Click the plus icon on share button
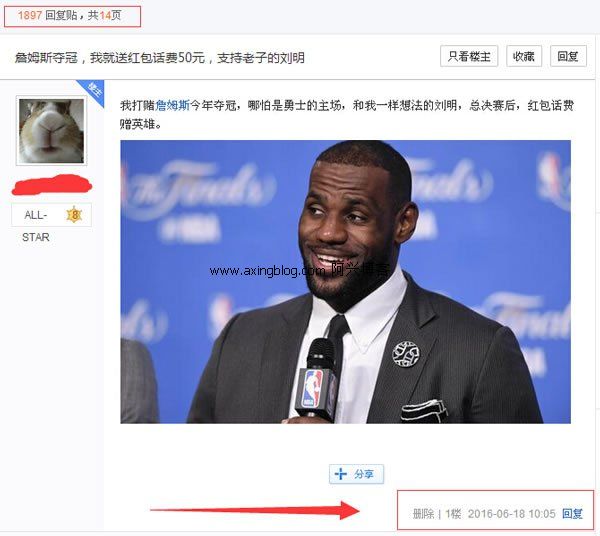The image size is (600, 536). pos(341,474)
